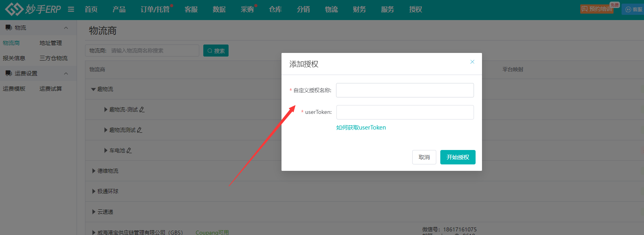Screen dimensions: 644x235
Task: Click the hamburger menu icon beside logo
Action: pos(71,9)
